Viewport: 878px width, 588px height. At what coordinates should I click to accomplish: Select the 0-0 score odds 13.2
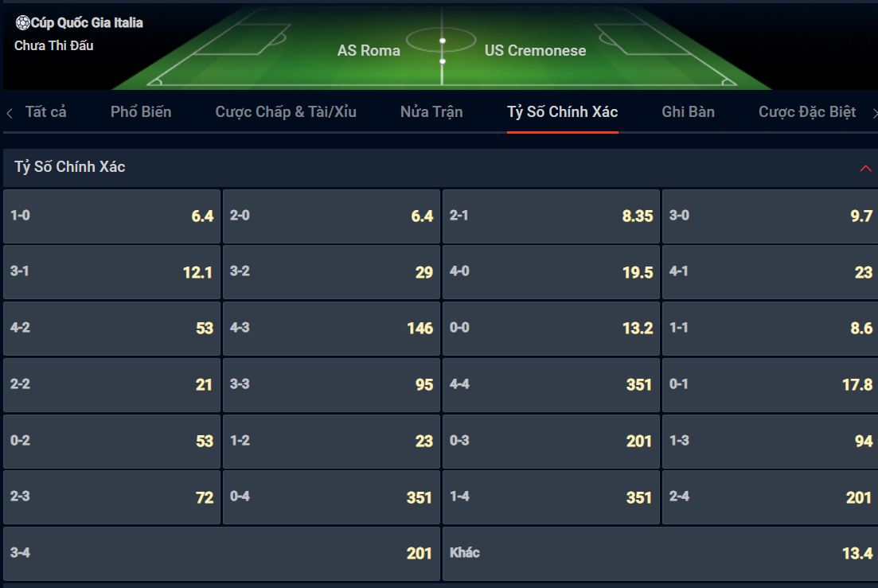pos(551,329)
